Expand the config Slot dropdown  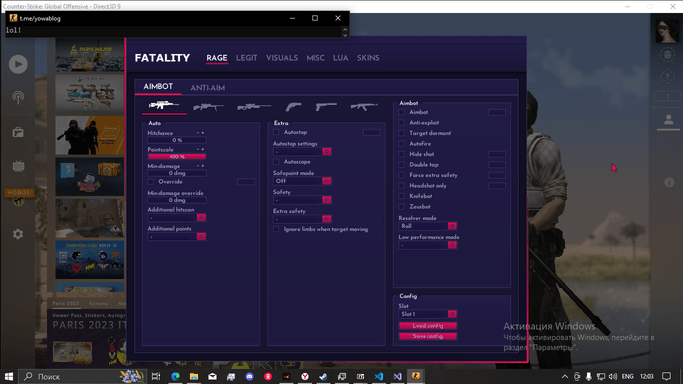428,314
